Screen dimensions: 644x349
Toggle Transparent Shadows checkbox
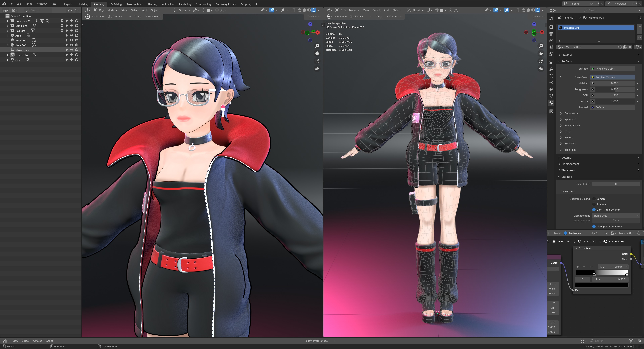coord(594,227)
